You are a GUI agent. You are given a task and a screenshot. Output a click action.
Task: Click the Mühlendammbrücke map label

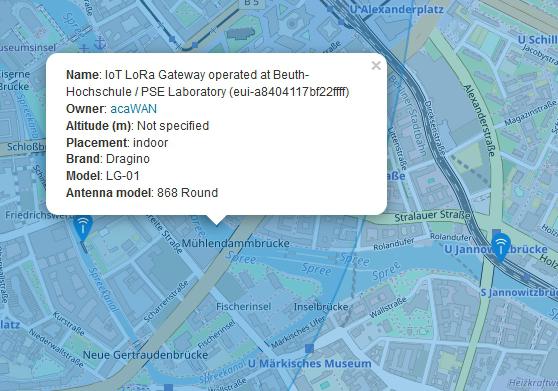(236, 243)
